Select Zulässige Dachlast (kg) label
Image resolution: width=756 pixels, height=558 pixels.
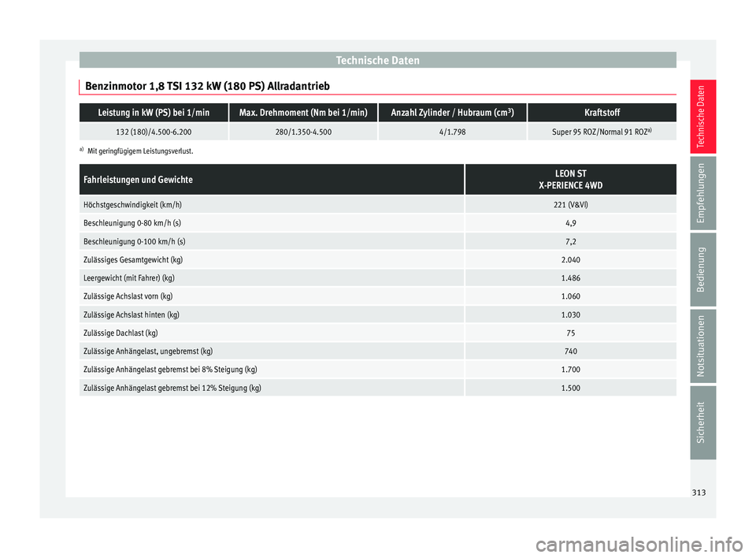coord(120,333)
